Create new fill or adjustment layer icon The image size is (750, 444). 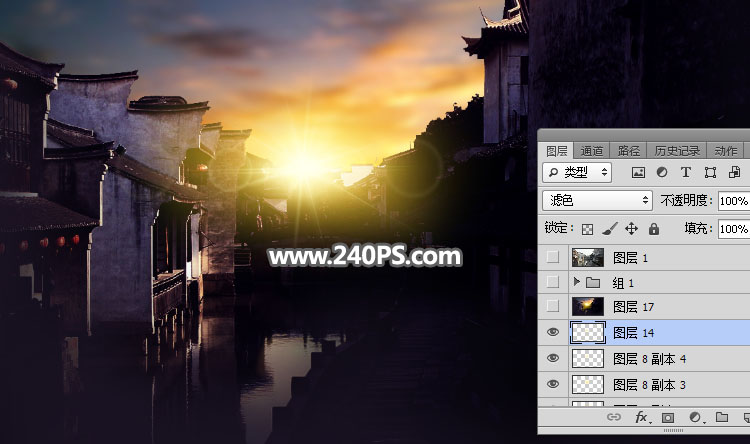[x=695, y=418]
